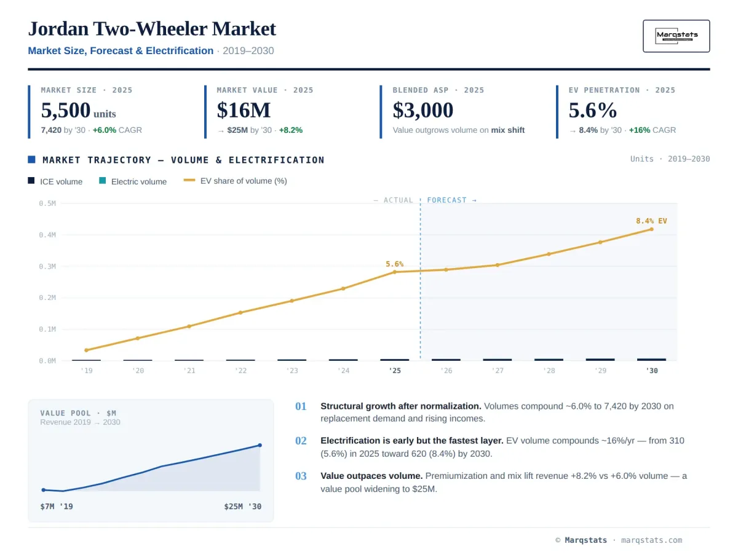Click the Electrification is early heading
Screen dimensions: 738x560
click(x=412, y=441)
